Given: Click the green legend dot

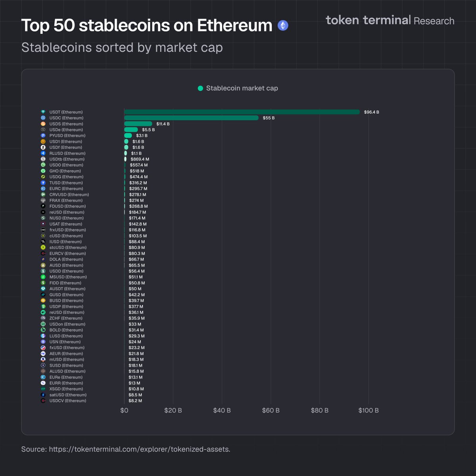Looking at the screenshot, I should [200, 88].
